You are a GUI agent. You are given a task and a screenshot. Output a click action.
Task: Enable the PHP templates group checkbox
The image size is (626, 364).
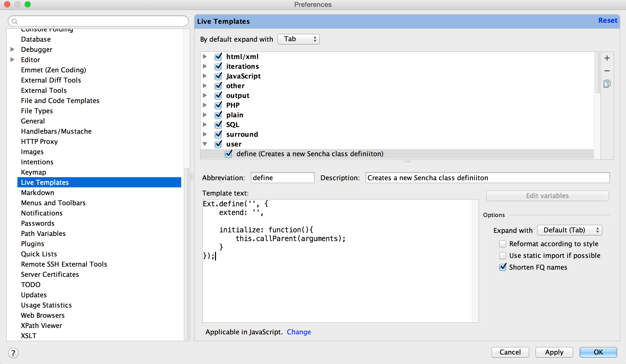[218, 105]
